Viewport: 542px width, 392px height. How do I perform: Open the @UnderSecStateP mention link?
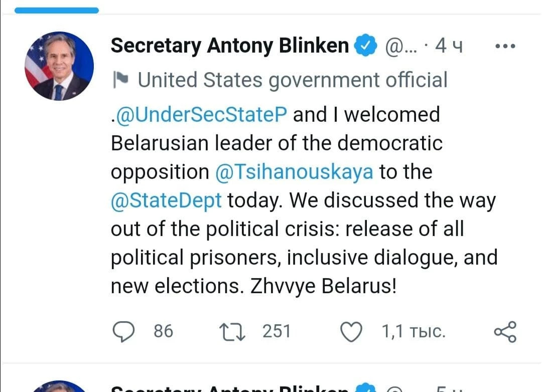coord(202,115)
